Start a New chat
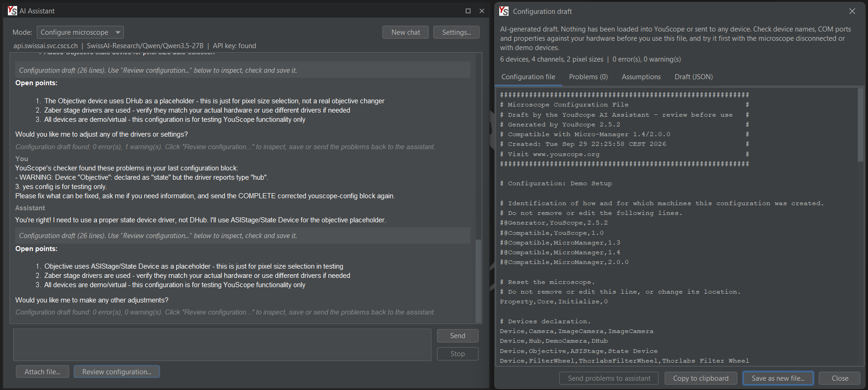868x390 pixels. coord(405,32)
